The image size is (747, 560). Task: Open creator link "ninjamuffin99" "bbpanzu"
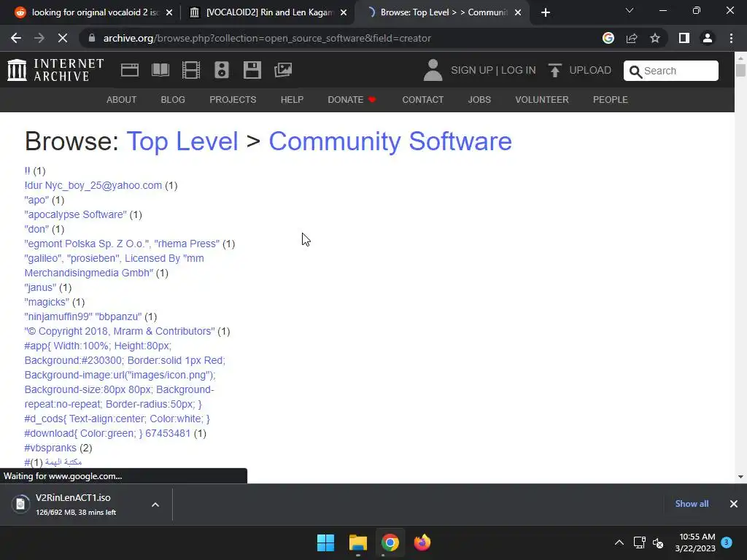(x=83, y=316)
